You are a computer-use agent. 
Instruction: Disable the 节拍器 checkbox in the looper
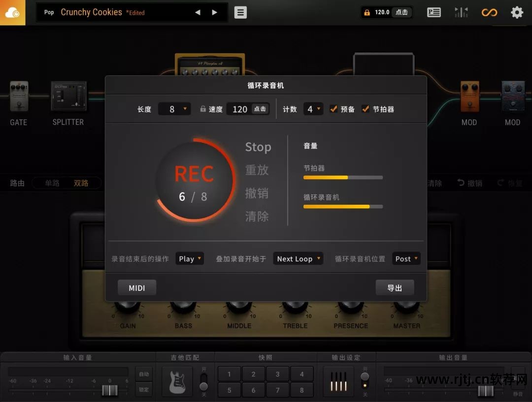coord(365,109)
